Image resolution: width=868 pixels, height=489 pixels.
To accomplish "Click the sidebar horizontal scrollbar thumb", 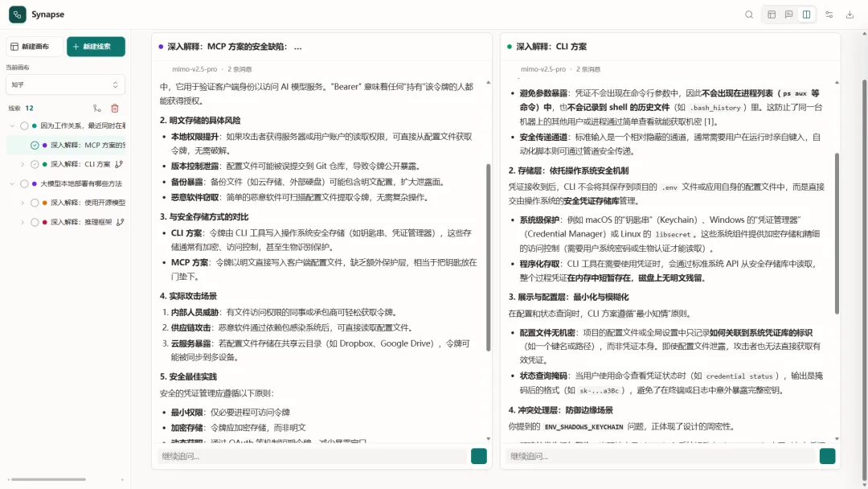I will (47, 479).
